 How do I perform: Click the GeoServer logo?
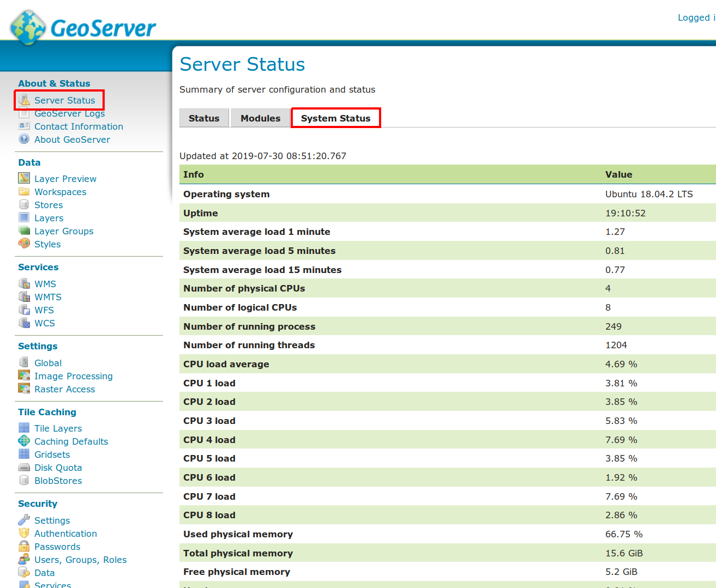(x=83, y=27)
